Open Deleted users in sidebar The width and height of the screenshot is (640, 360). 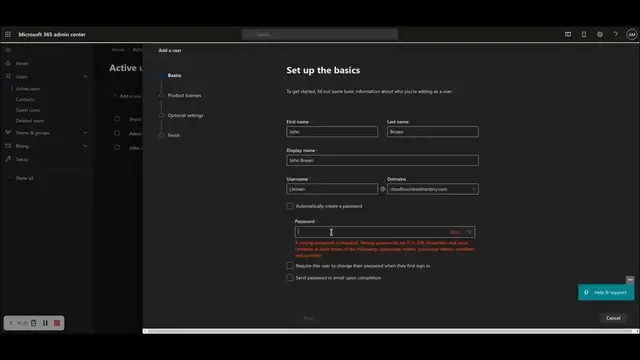coord(30,121)
